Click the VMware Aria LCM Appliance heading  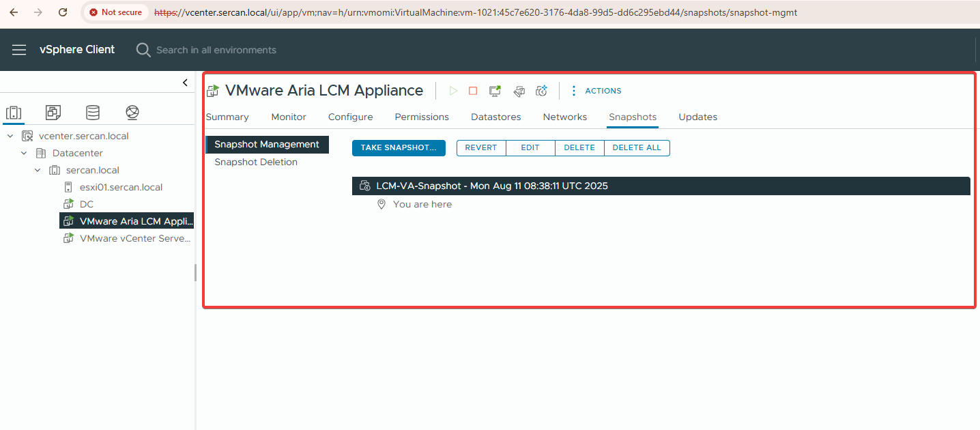point(324,90)
